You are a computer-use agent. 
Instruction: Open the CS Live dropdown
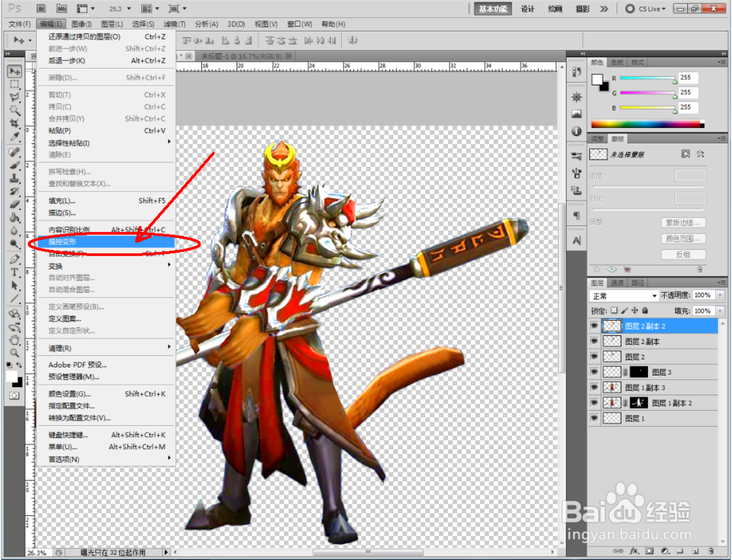coord(651,8)
